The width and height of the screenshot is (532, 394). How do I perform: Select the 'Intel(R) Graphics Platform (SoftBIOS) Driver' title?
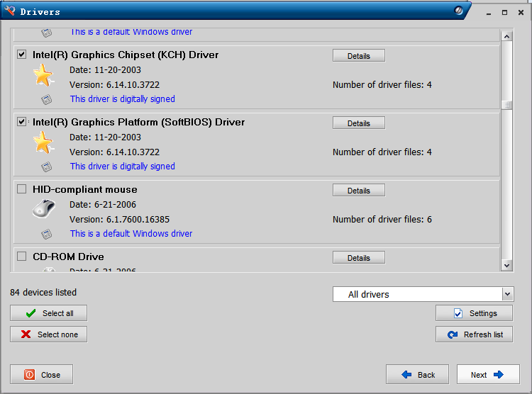tap(139, 122)
